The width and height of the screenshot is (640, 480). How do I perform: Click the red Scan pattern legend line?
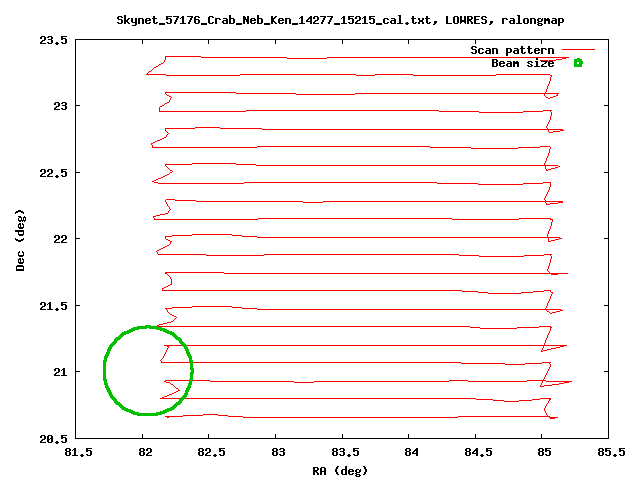pos(578,49)
